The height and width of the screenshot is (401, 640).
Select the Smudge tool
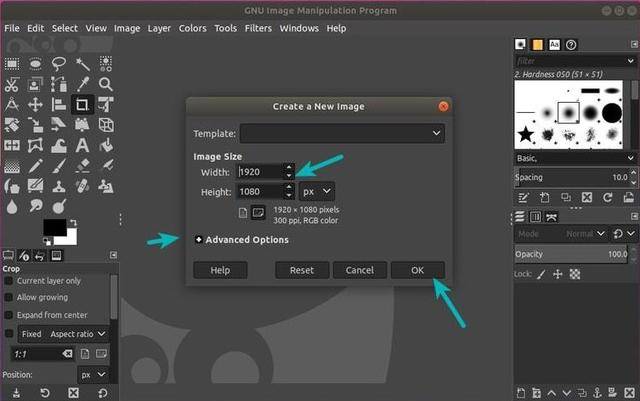36,207
